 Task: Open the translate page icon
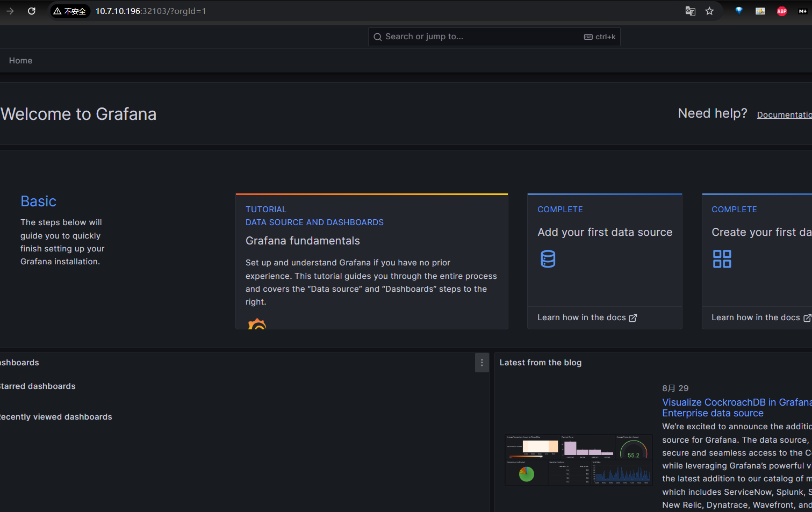(691, 11)
